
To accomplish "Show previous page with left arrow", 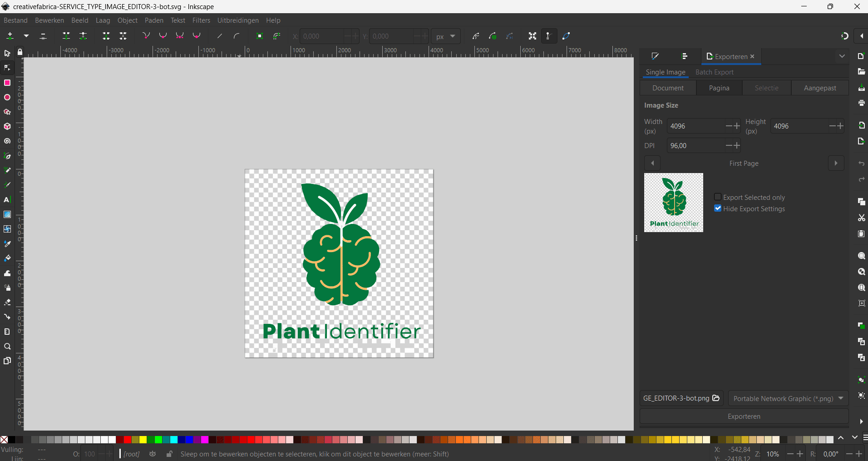I will [x=652, y=163].
